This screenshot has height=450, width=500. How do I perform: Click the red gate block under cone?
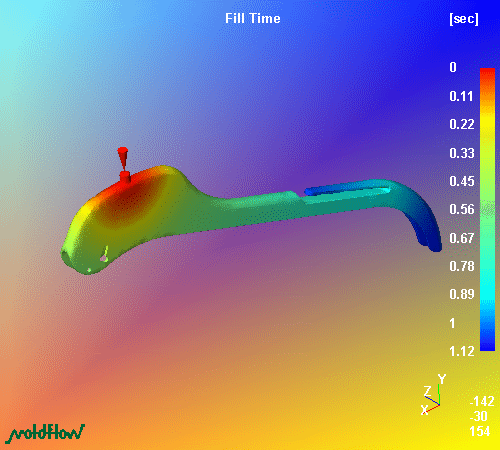(125, 176)
